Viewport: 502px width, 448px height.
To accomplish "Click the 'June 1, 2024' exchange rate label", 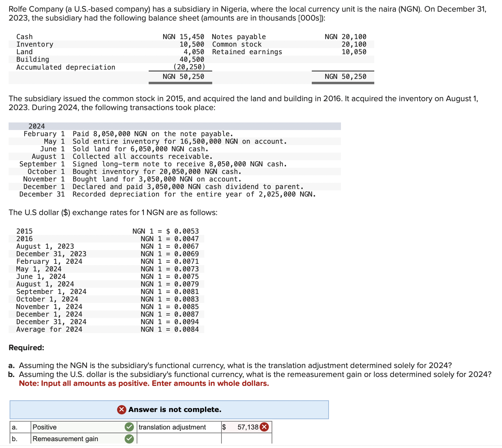I will point(41,276).
